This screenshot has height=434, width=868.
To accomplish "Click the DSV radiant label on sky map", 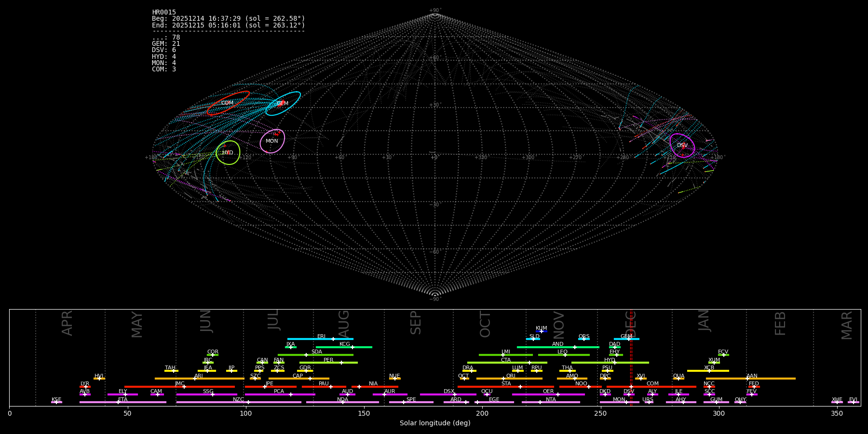I will 682,145.
